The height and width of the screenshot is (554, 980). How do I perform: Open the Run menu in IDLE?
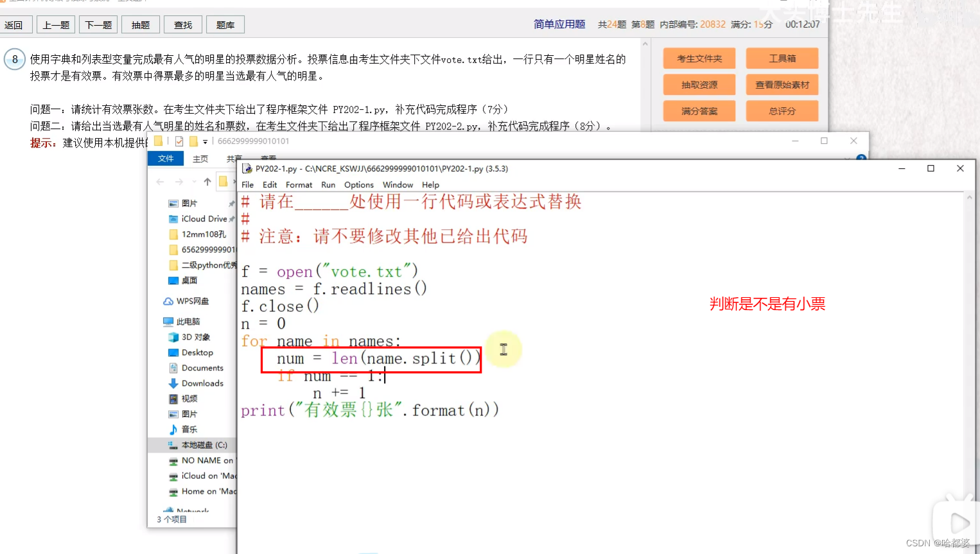click(x=328, y=185)
